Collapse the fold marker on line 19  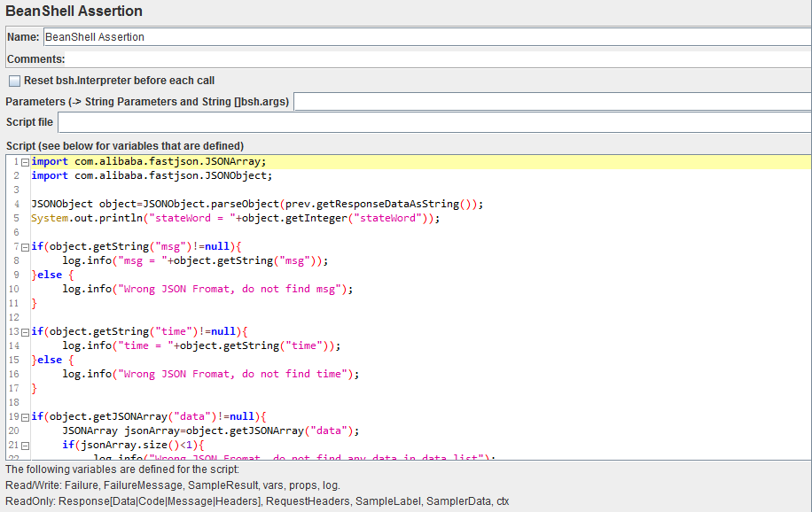(25, 416)
